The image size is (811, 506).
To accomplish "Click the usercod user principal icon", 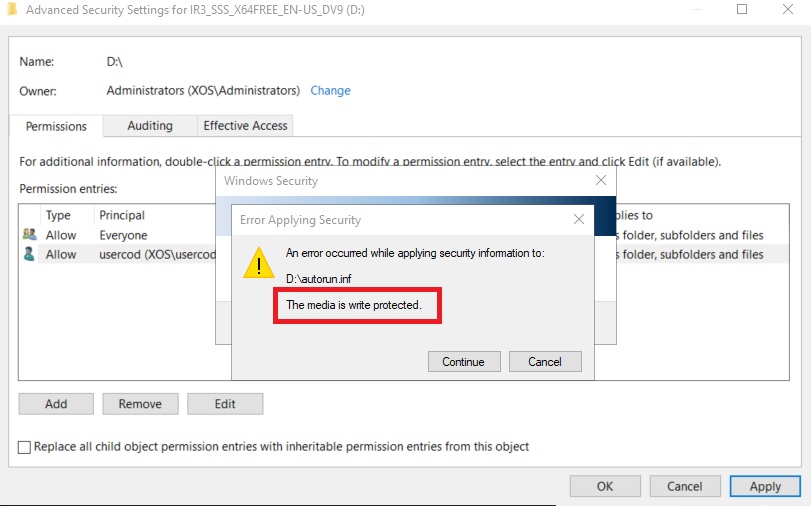I will [29, 254].
